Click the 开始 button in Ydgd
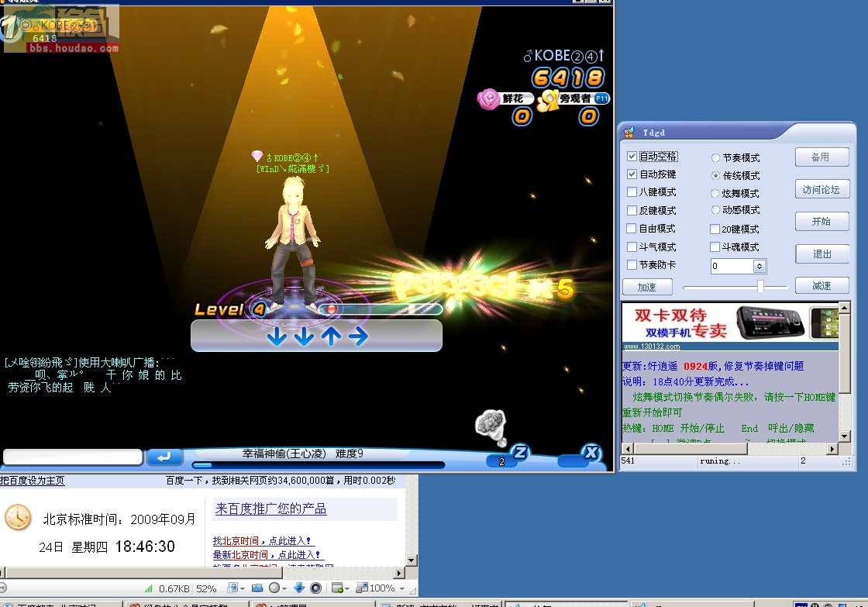868x607 pixels. click(822, 222)
